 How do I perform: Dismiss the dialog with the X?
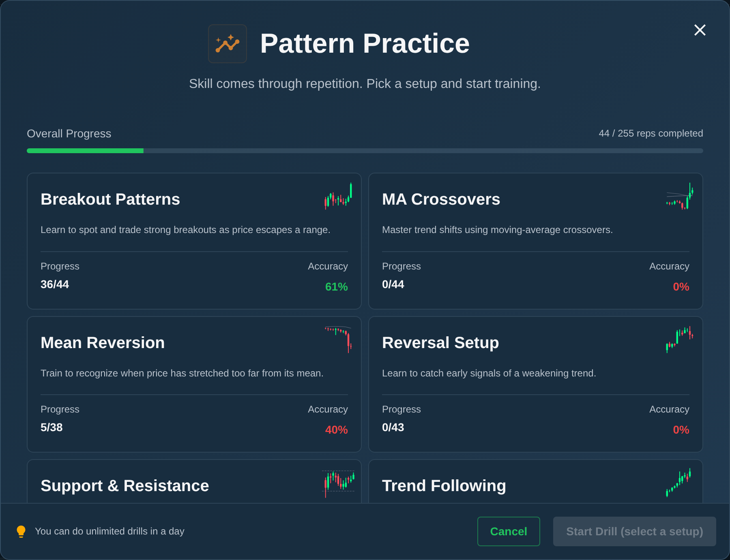pos(700,30)
